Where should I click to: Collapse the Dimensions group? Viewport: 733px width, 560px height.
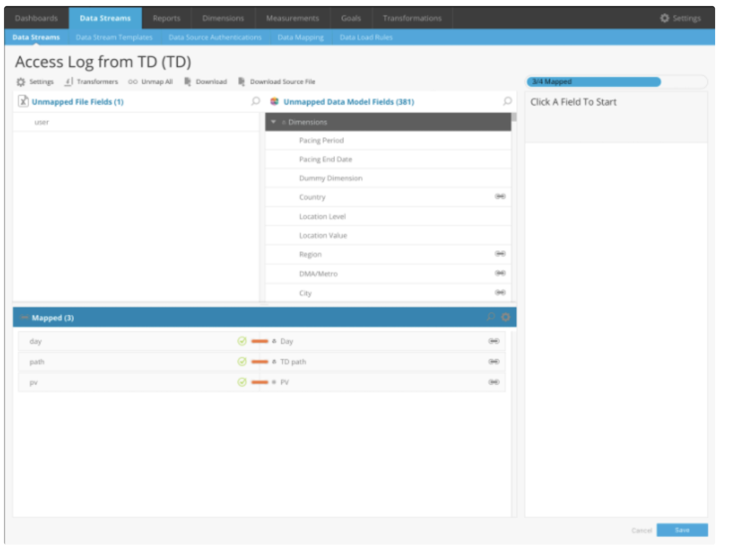[273, 122]
